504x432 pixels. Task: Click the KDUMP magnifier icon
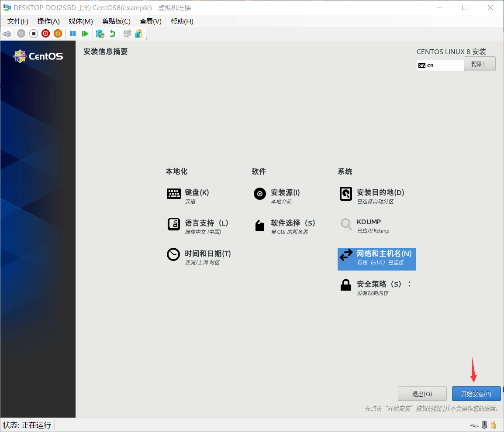(346, 224)
